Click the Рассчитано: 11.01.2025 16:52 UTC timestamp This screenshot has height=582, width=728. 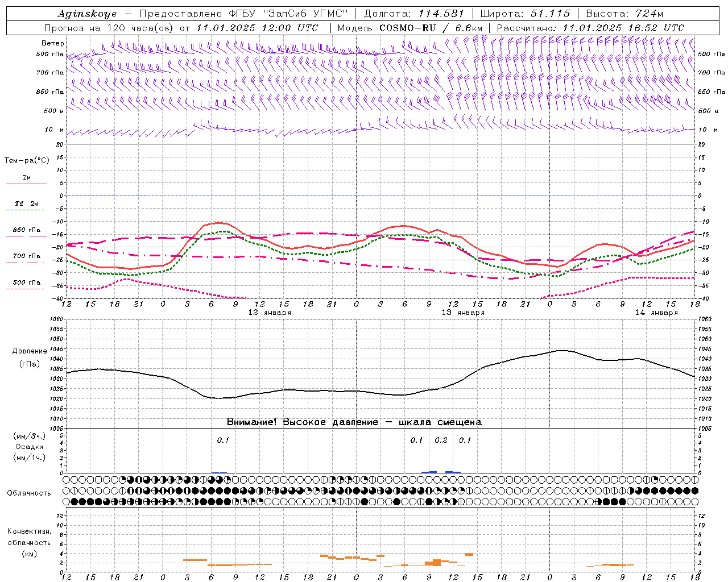pos(590,28)
